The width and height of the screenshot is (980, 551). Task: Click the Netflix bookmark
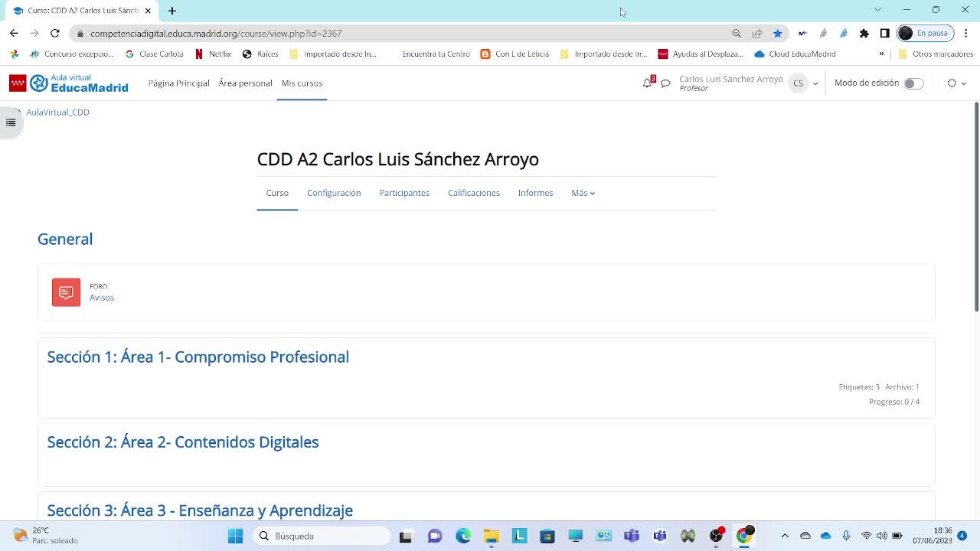[213, 54]
